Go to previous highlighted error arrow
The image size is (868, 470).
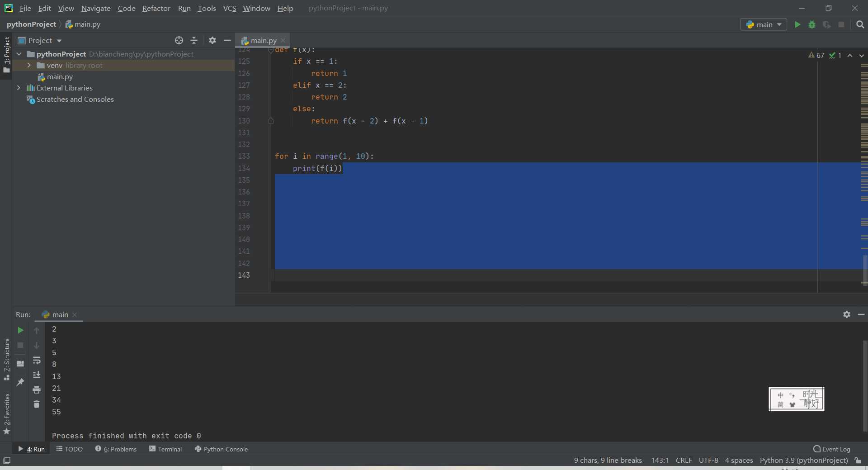[x=850, y=55]
